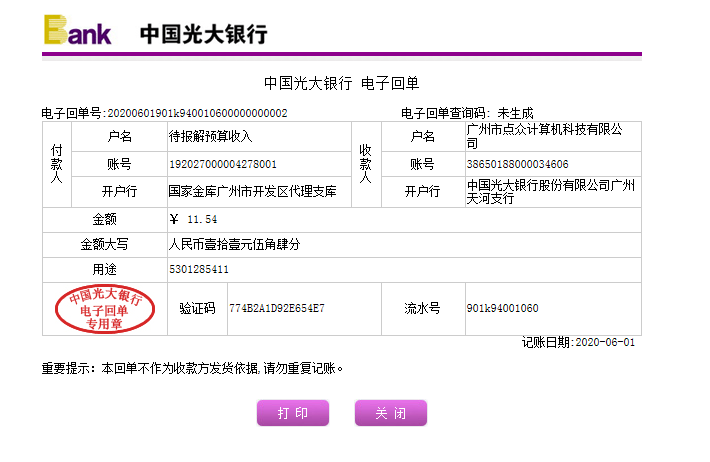Click the 记账日期:2020-06-01 text
The image size is (710, 462).
[578, 342]
